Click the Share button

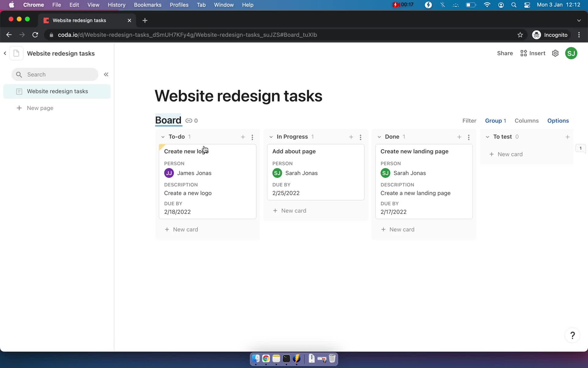click(505, 53)
